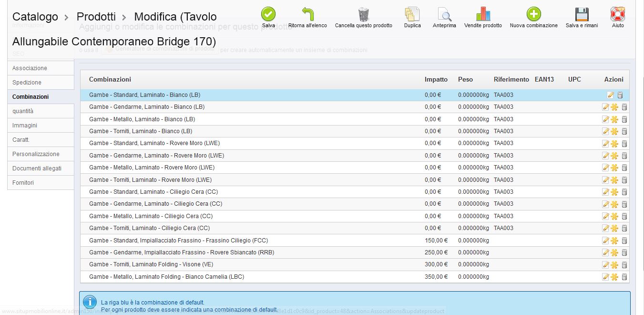
Task: Click the 300,00 € impact value
Action: click(436, 264)
